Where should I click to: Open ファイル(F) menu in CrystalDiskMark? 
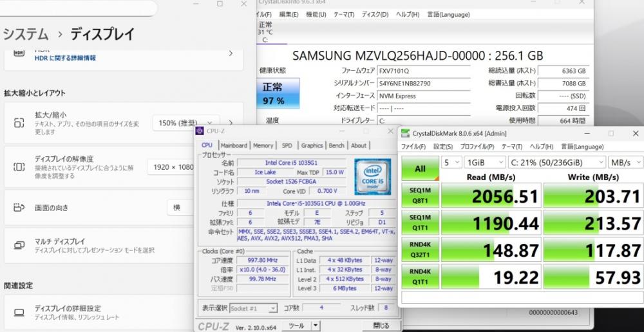(413, 147)
